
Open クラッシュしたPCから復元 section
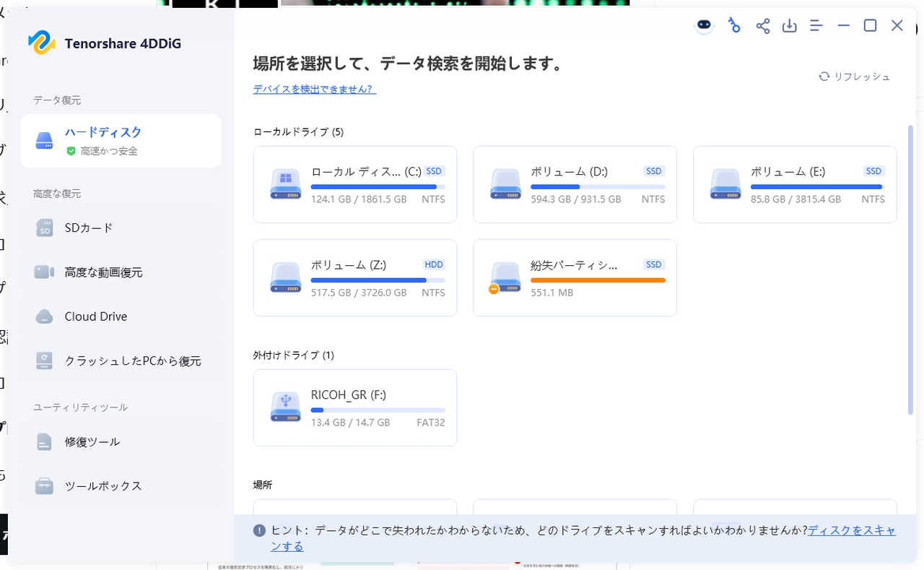121,360
